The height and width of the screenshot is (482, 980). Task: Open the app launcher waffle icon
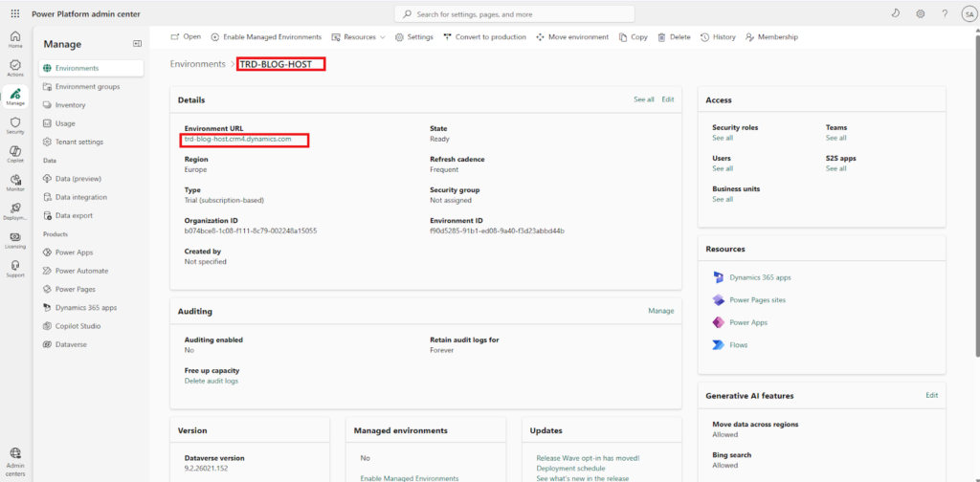[14, 14]
